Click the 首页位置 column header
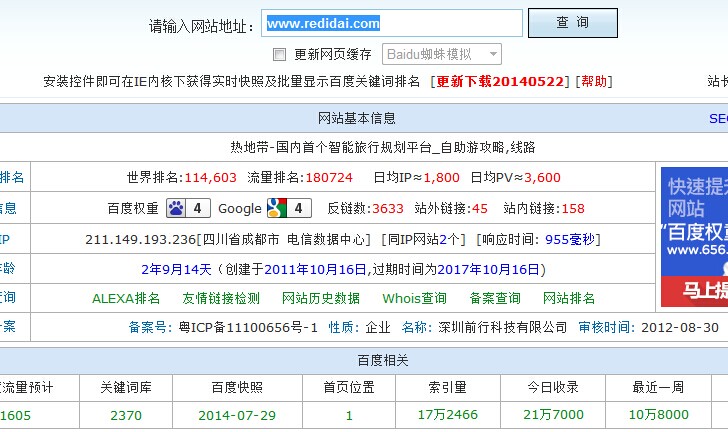This screenshot has width=728, height=432. pyautogui.click(x=349, y=387)
